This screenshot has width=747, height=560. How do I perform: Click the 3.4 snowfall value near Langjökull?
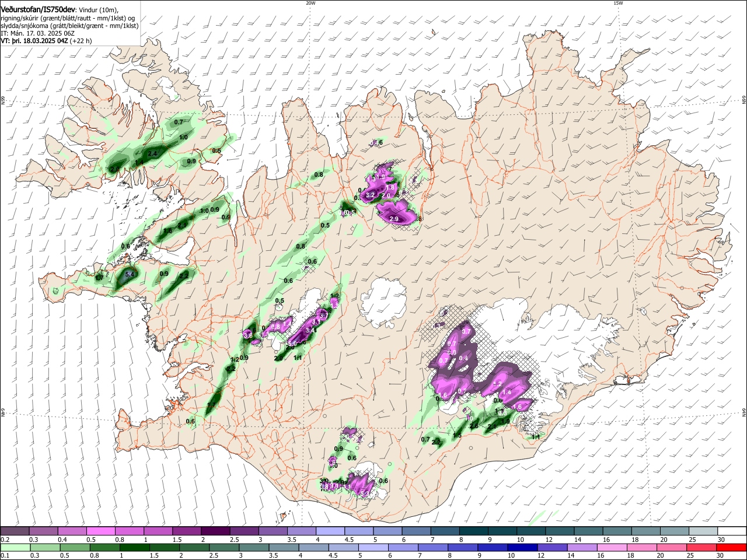(310, 330)
